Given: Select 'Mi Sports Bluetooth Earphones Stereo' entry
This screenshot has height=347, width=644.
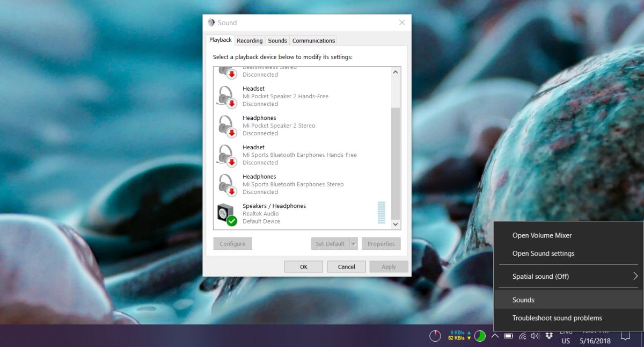Looking at the screenshot, I should coord(303,184).
